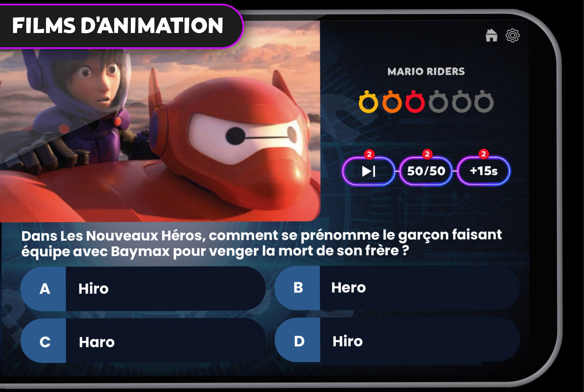Add time with the +15s joker
The width and height of the screenshot is (584, 392).
pos(484,171)
